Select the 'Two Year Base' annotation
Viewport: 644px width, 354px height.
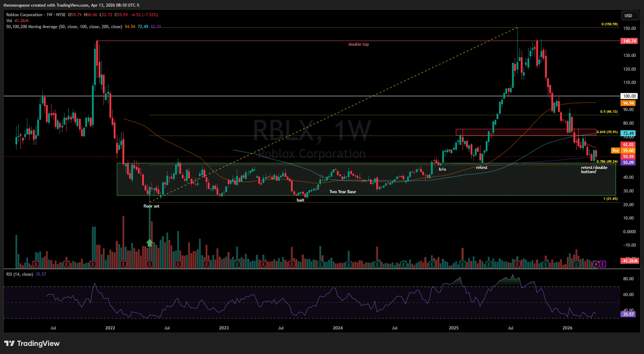pos(342,192)
